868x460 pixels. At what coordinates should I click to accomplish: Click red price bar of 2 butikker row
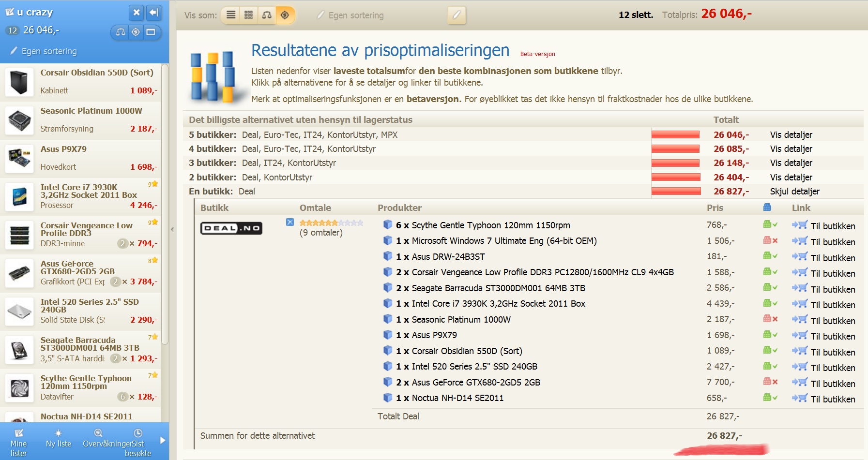coord(676,177)
